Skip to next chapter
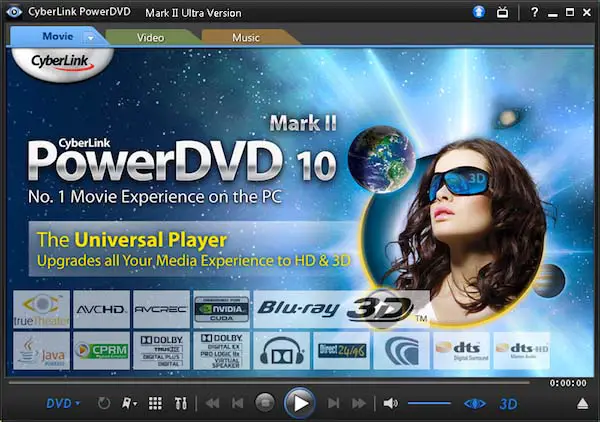This screenshot has width=600, height=422. (333, 403)
